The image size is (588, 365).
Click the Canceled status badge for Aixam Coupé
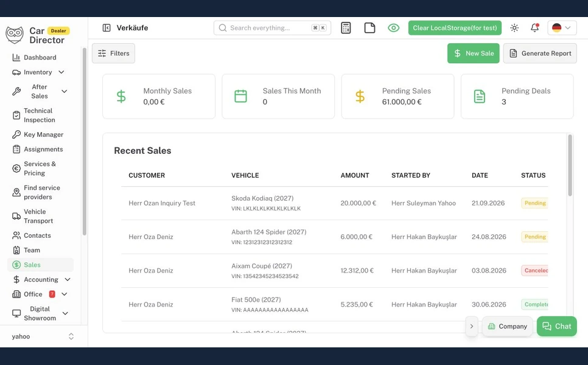pos(534,271)
